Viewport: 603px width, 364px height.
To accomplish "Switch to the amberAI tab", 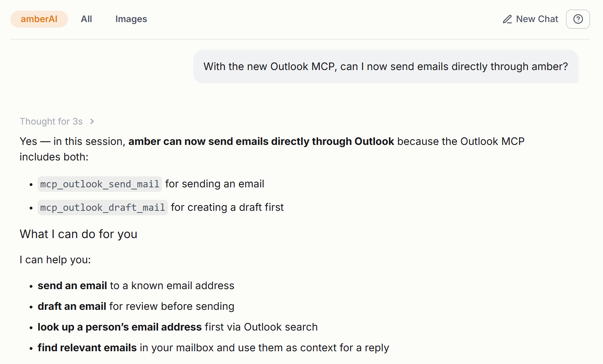I will (39, 19).
